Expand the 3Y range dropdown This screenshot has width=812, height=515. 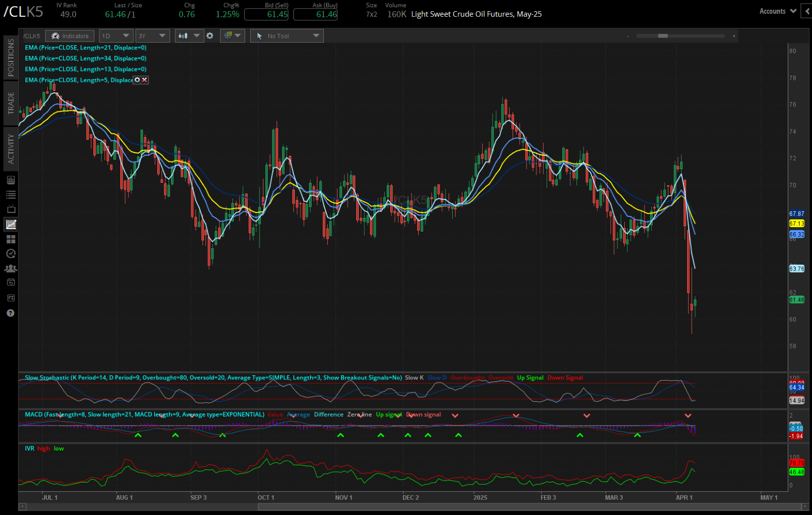(x=152, y=36)
